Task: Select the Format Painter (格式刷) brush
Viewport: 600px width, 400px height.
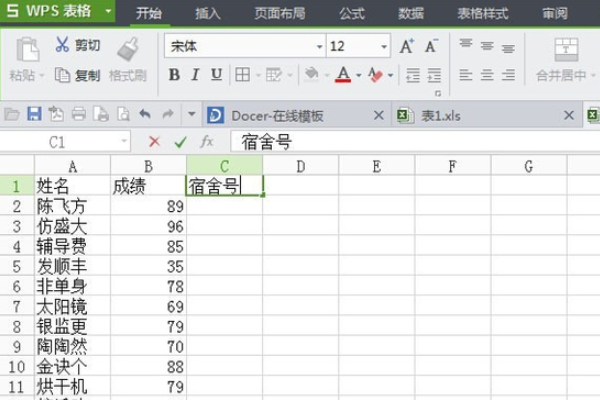Action: 127,49
